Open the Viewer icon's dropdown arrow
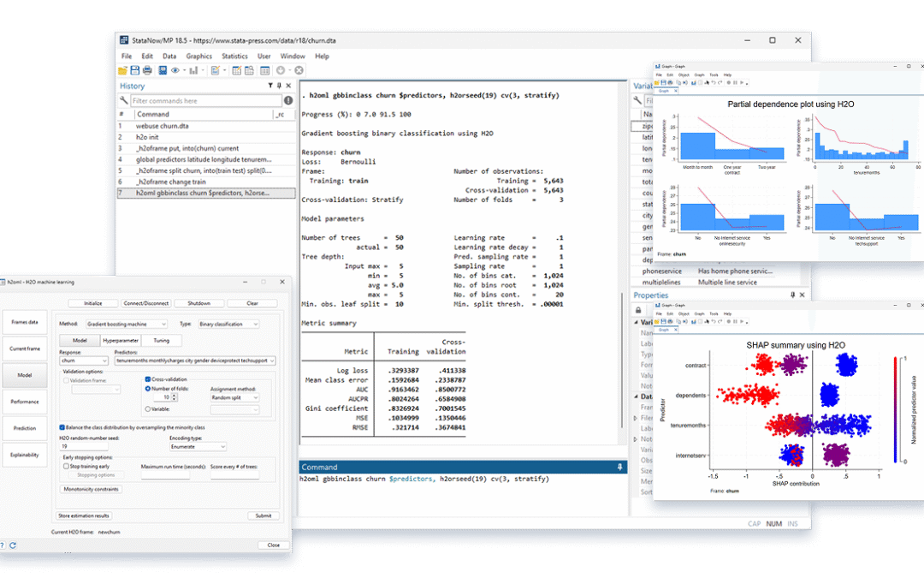924x578 pixels. click(184, 71)
